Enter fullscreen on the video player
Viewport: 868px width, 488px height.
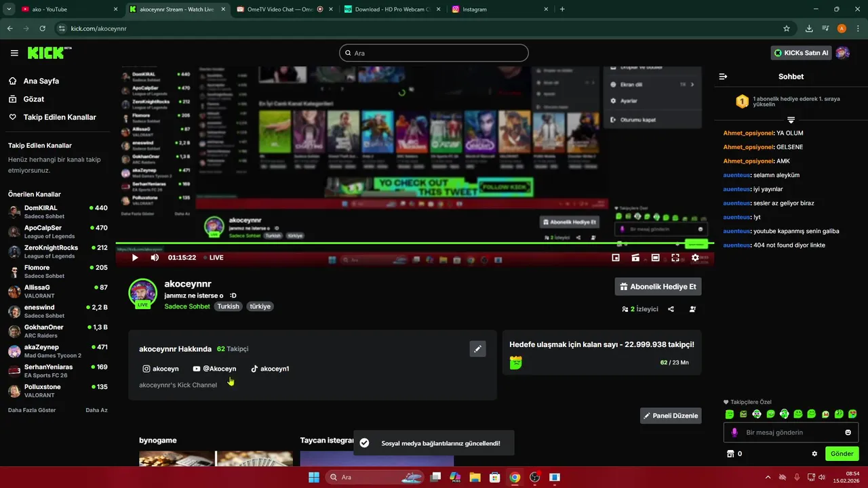point(675,258)
